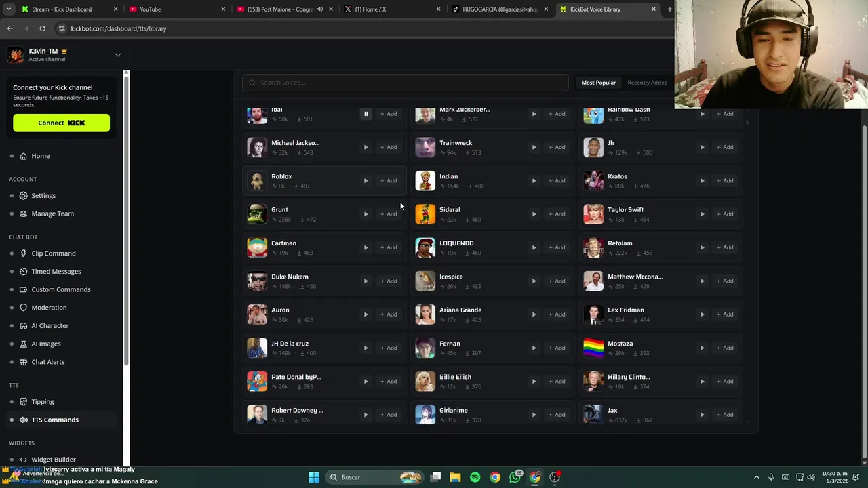Switch to Most Popular sorting tab
Screen dimensions: 868x488
pos(598,83)
